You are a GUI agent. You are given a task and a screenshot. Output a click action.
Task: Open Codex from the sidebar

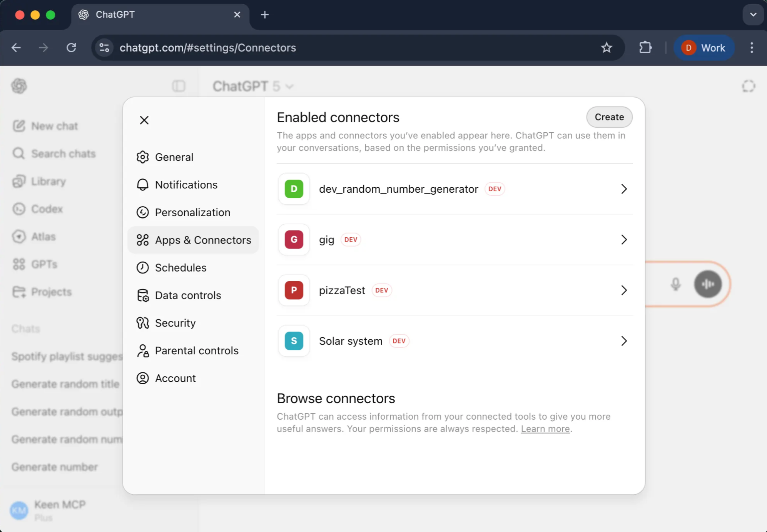(x=47, y=209)
